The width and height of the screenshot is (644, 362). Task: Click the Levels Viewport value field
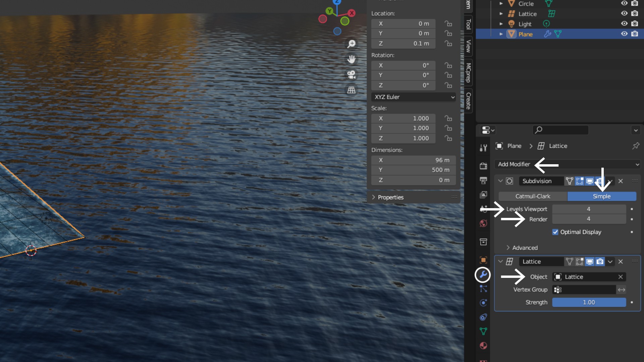coord(589,209)
